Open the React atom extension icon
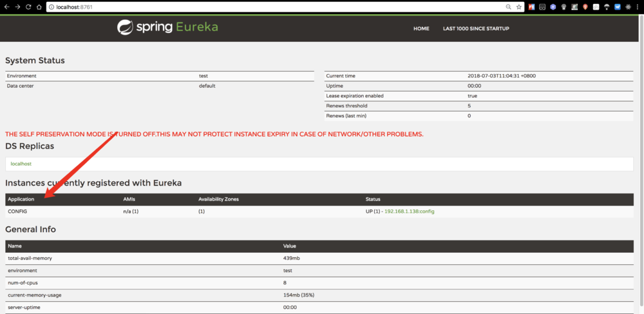644x314 pixels. pos(628,7)
